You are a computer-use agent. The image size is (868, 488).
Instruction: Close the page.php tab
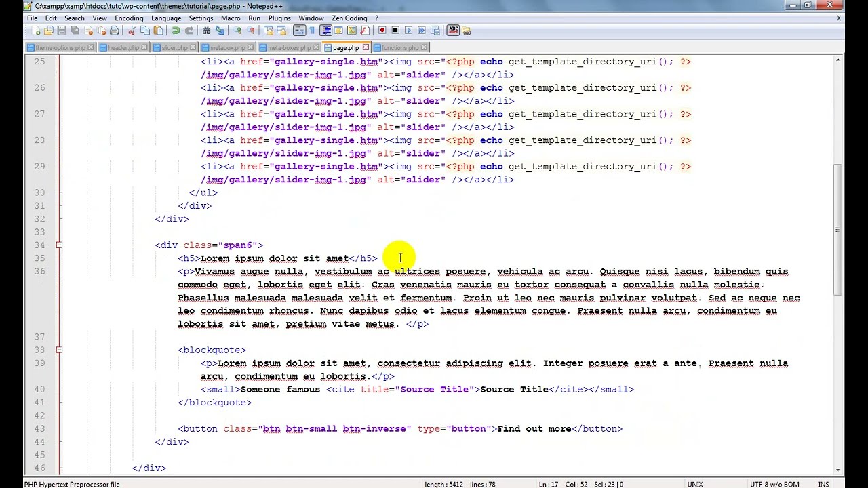366,47
